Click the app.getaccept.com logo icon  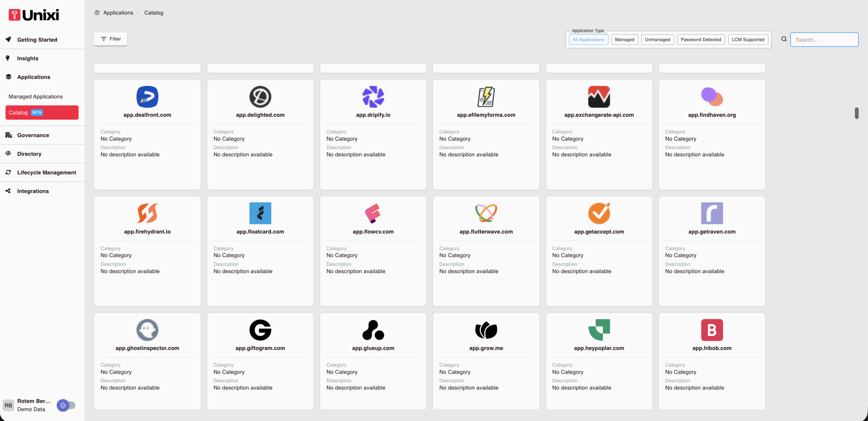pyautogui.click(x=599, y=213)
